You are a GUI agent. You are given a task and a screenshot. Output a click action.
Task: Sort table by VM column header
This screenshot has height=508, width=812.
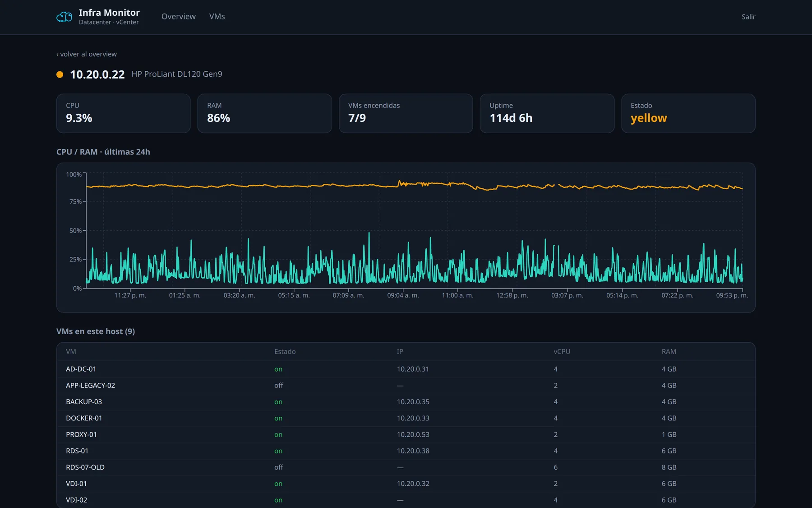(x=71, y=352)
